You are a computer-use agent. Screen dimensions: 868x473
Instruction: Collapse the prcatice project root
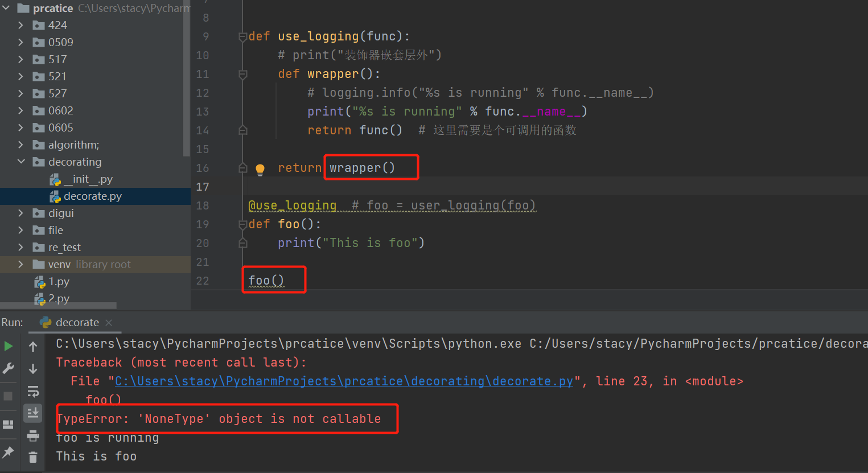pyautogui.click(x=6, y=8)
